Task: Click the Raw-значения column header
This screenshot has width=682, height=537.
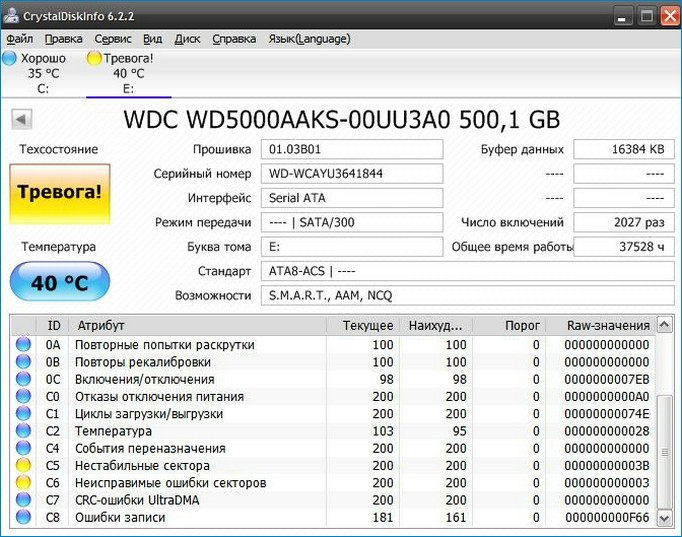Action: click(608, 326)
